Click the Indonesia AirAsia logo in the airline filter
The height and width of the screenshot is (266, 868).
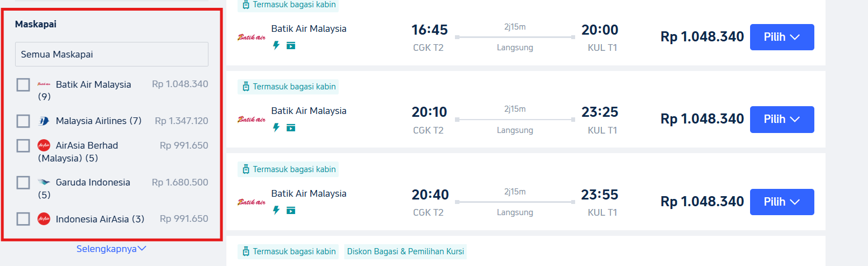coord(44,219)
